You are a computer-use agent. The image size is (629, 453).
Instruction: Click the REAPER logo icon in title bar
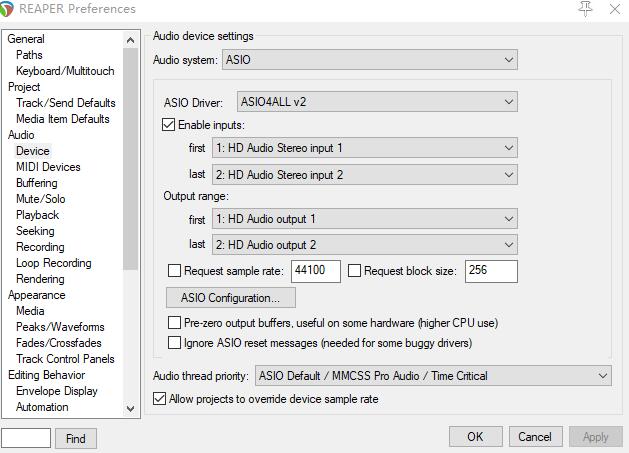[x=9, y=9]
